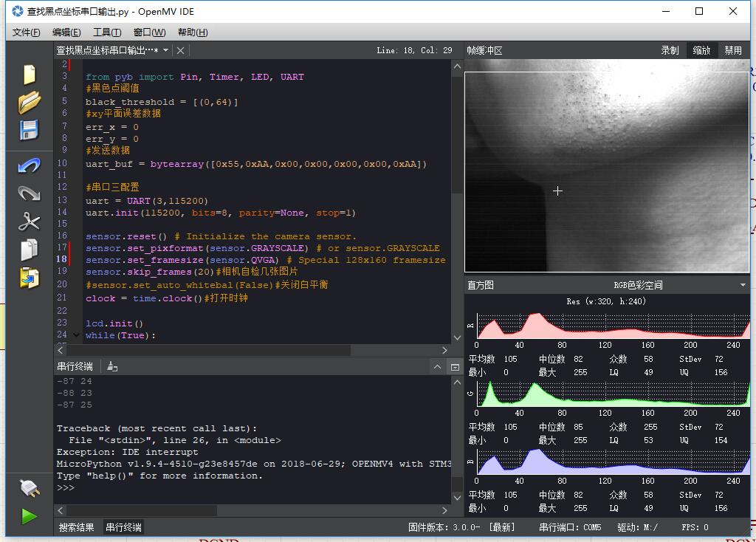756x542 pixels.
Task: Cut selected code using the scissors icon
Action: coord(29,222)
